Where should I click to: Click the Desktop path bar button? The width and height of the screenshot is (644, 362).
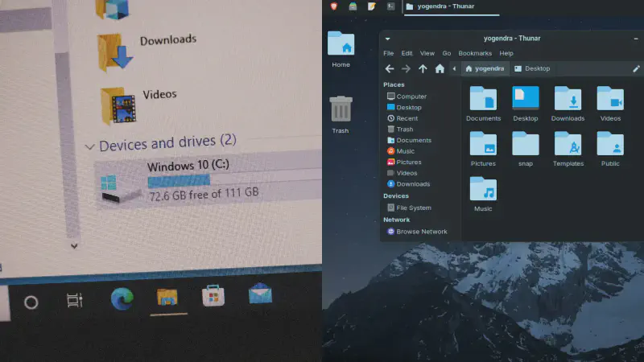(x=532, y=68)
